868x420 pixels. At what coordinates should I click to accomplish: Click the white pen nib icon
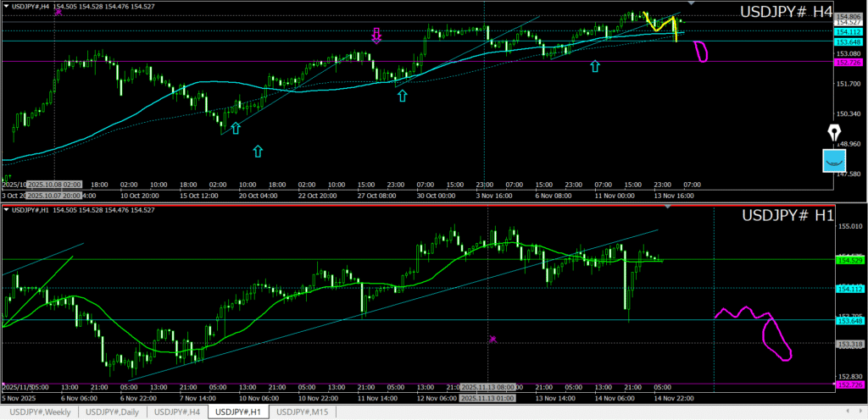click(835, 134)
